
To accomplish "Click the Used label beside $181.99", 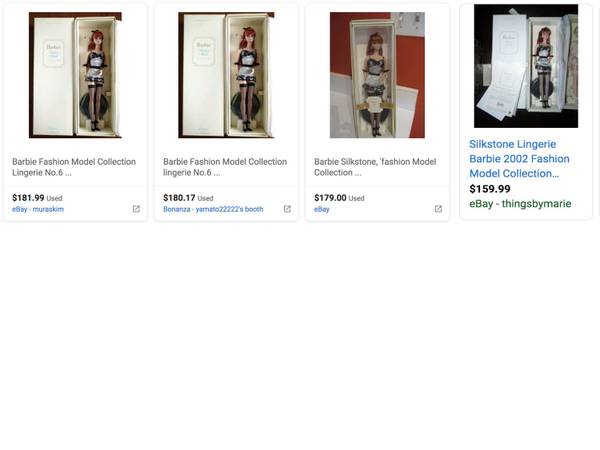I will 54,198.
